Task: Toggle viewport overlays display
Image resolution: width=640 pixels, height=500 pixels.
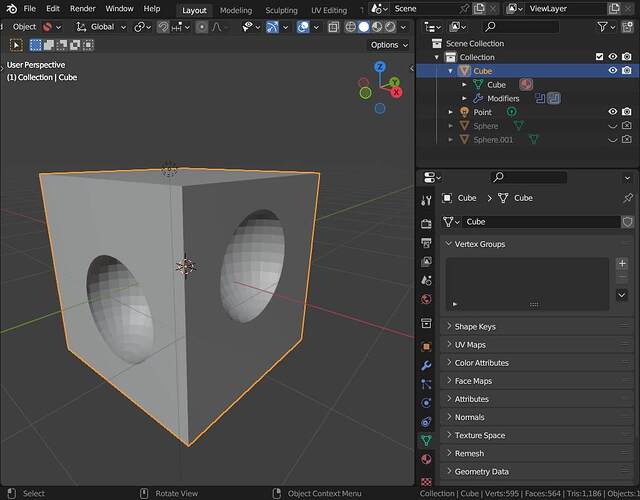Action: (303, 27)
